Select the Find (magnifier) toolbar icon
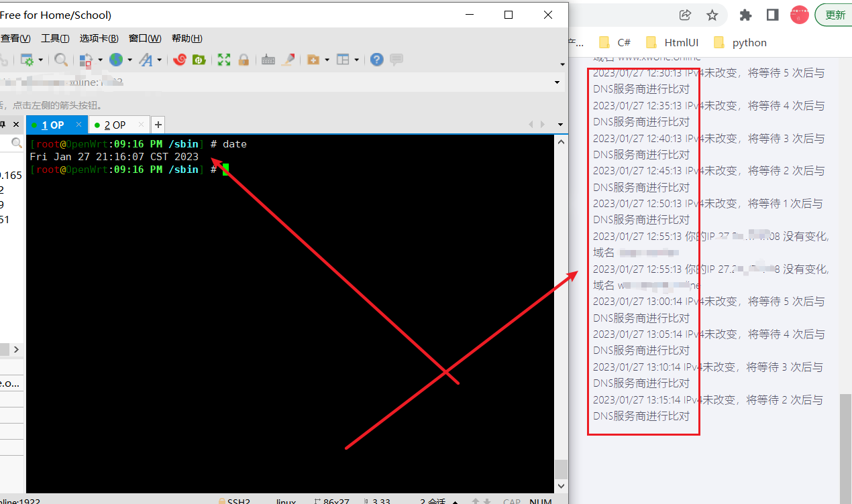This screenshot has height=504, width=852. coord(60,60)
